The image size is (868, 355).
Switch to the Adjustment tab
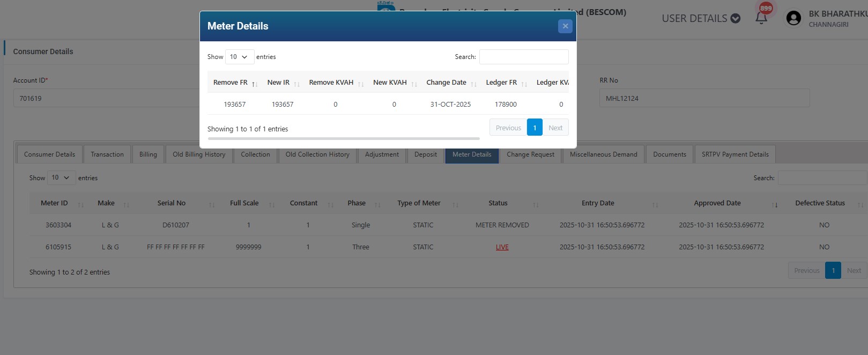(382, 154)
